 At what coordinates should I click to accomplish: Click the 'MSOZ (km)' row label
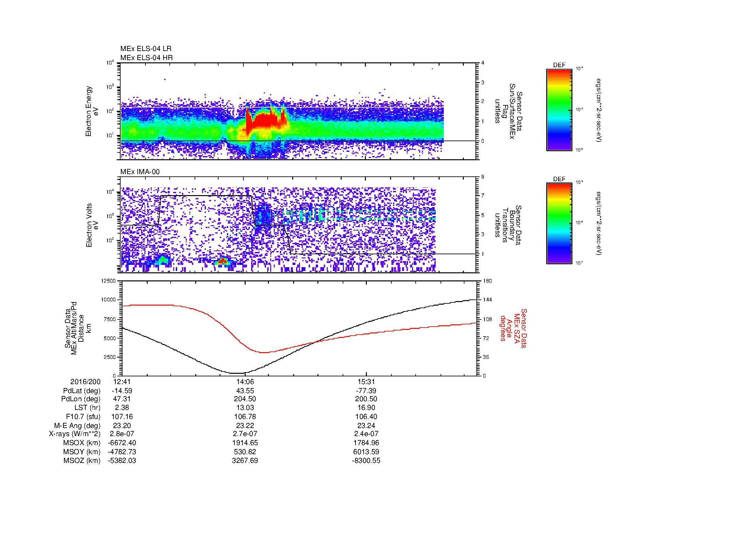click(82, 461)
